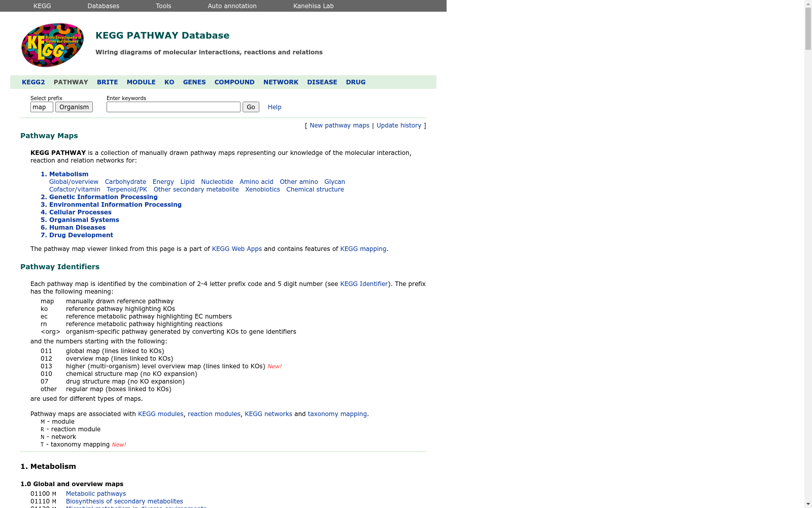The height and width of the screenshot is (508, 812).
Task: Open New pathway maps link
Action: click(340, 125)
